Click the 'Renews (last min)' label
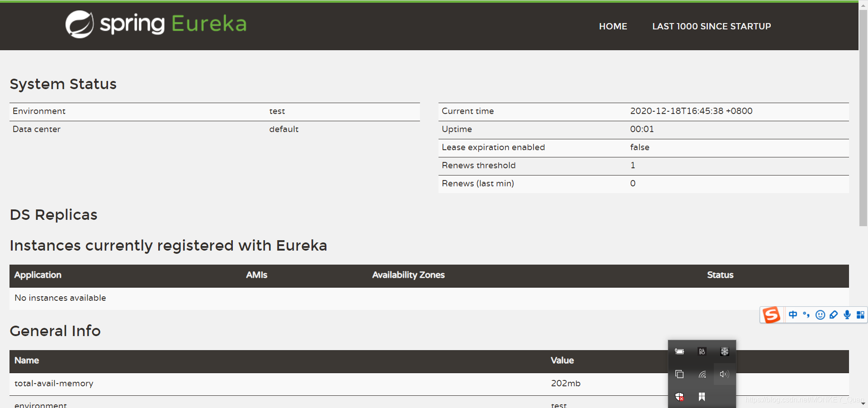Image resolution: width=868 pixels, height=408 pixels. coord(478,183)
